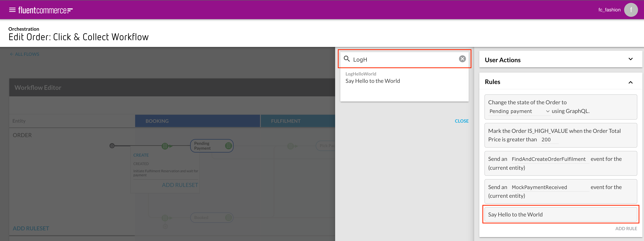This screenshot has height=241, width=644.
Task: Collapse the Rules panel
Action: (630, 82)
